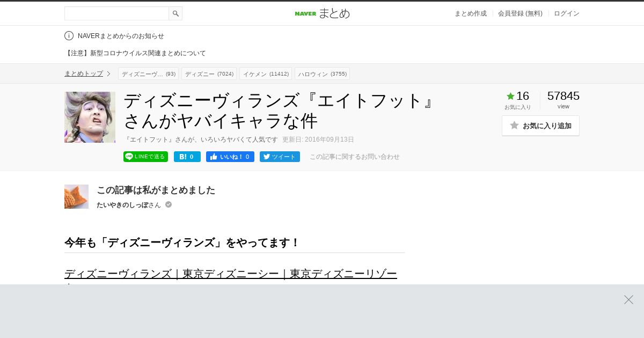Click the ログイン link
Image resolution: width=644 pixels, height=338 pixels.
click(567, 13)
